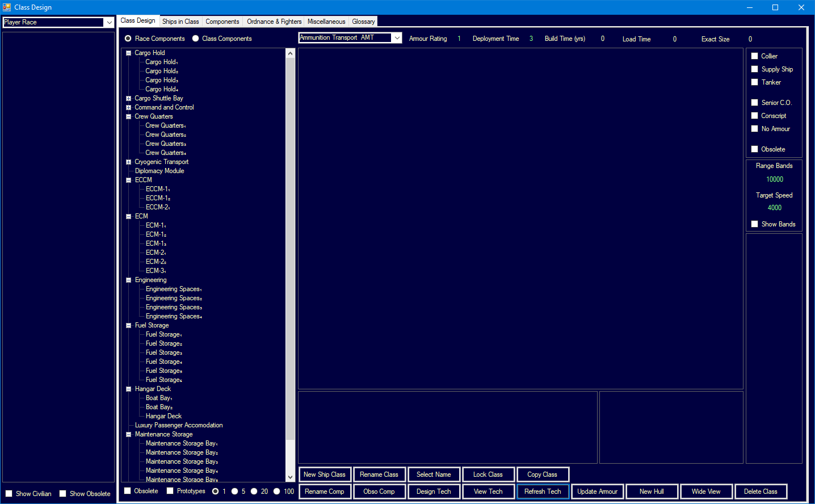Click the component tree scrollbar down arrow
Screen dimensions: 815x504
(x=290, y=477)
